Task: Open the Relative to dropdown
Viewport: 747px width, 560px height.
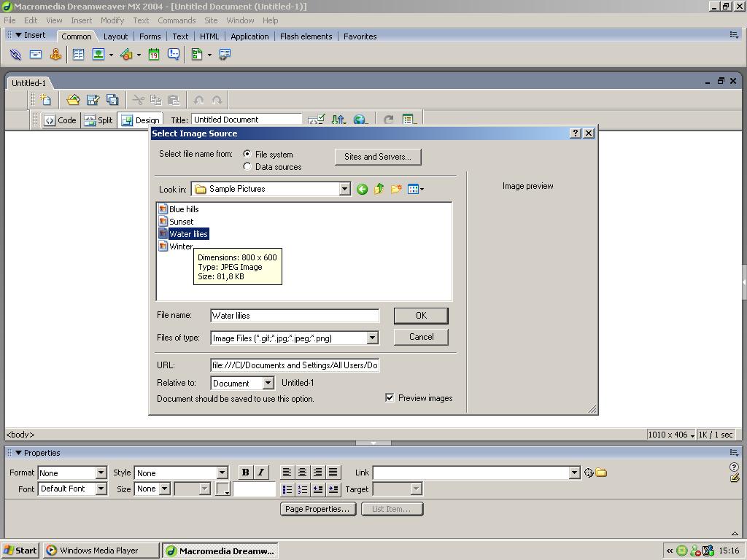Action: (268, 384)
